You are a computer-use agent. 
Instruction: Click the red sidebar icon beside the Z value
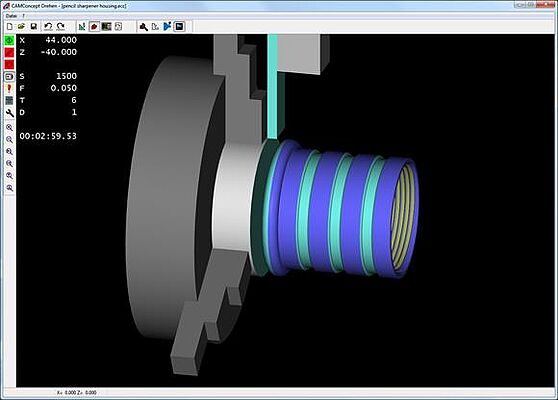(x=9, y=52)
